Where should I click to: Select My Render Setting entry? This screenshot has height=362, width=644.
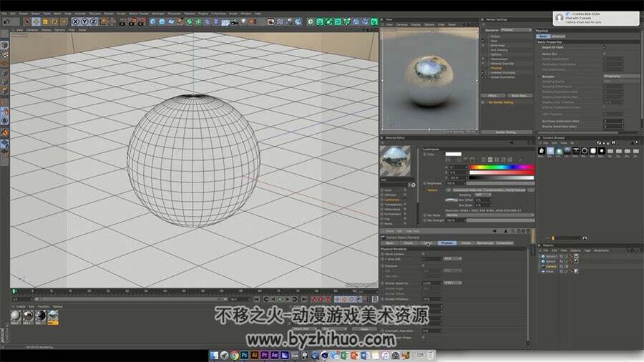[501, 102]
